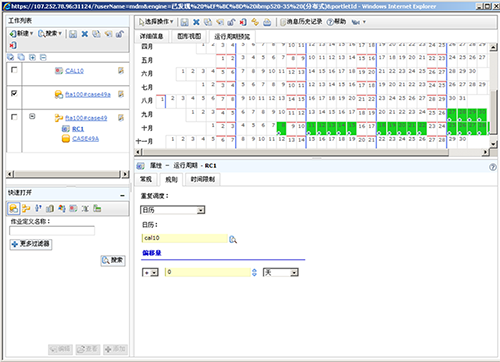Click edit icon on CAL10 row
The image size is (500, 362).
121,70
